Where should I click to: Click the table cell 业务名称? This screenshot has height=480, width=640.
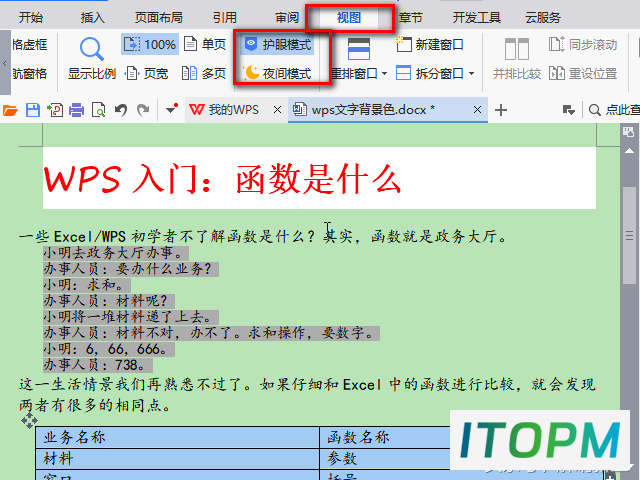click(177, 437)
